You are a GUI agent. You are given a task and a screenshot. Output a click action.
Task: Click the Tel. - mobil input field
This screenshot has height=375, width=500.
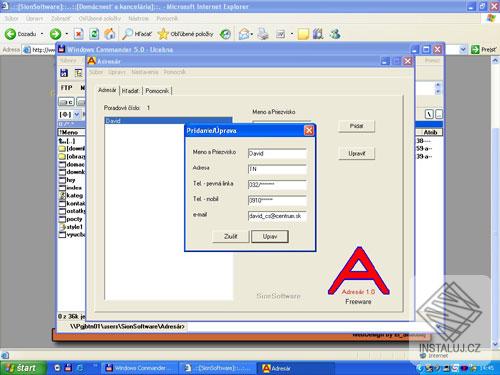(277, 201)
